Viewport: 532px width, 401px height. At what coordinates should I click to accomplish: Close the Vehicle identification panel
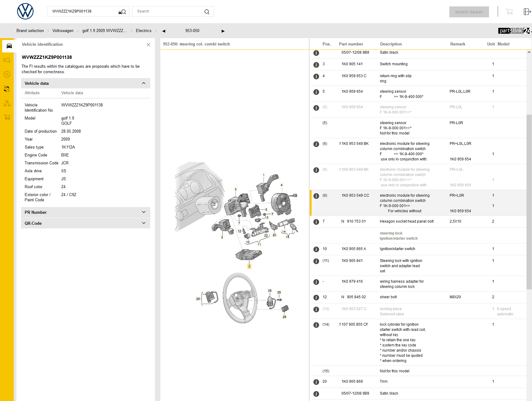point(148,45)
